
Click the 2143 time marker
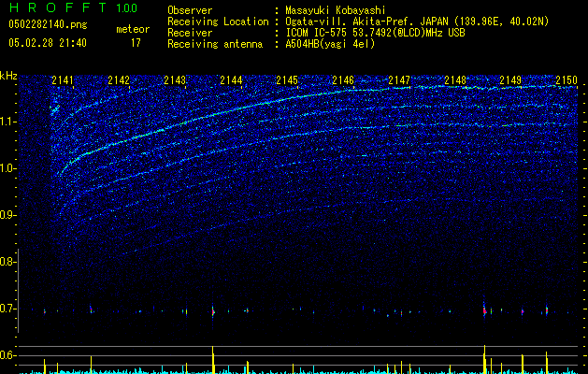coord(175,80)
